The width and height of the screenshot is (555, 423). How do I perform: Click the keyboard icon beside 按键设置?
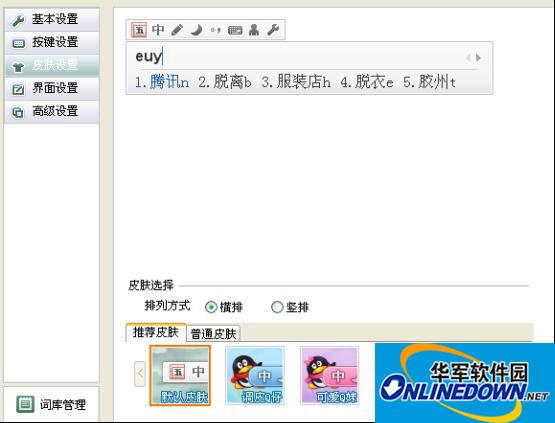18,44
